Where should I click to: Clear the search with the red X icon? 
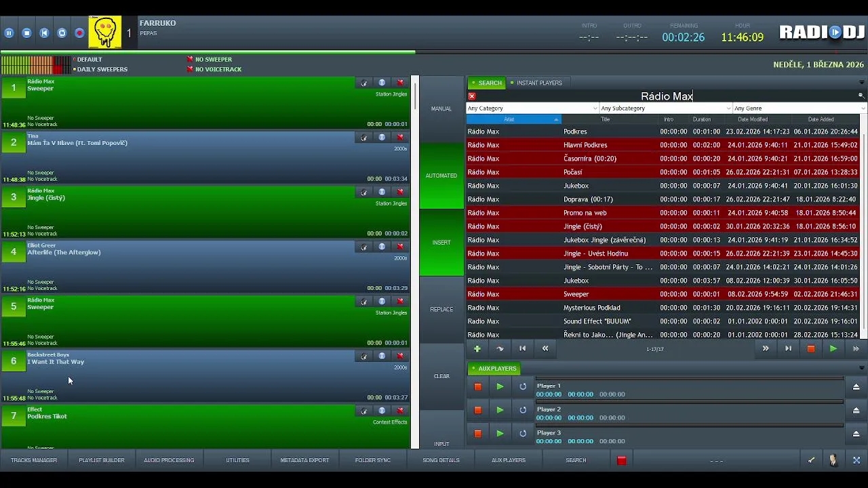472,96
